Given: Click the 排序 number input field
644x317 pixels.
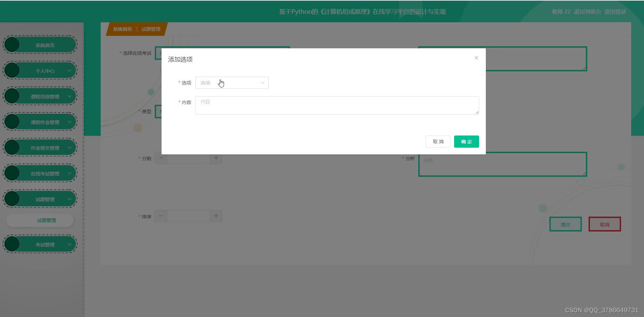Looking at the screenshot, I should pyautogui.click(x=189, y=216).
